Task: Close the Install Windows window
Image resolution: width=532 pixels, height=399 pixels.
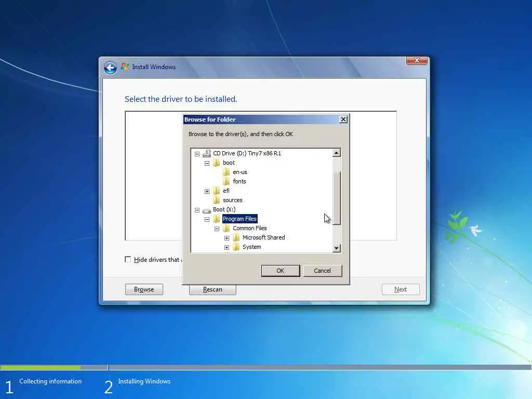Action: pos(417,60)
